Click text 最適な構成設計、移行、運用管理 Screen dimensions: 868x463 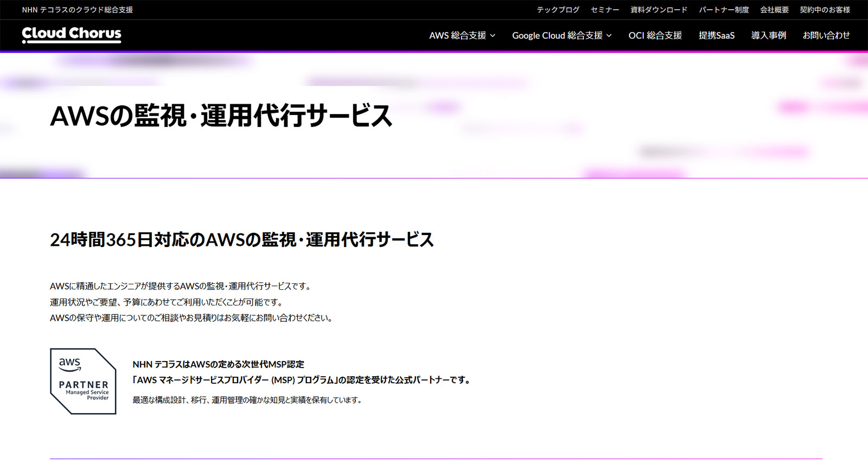click(247, 400)
